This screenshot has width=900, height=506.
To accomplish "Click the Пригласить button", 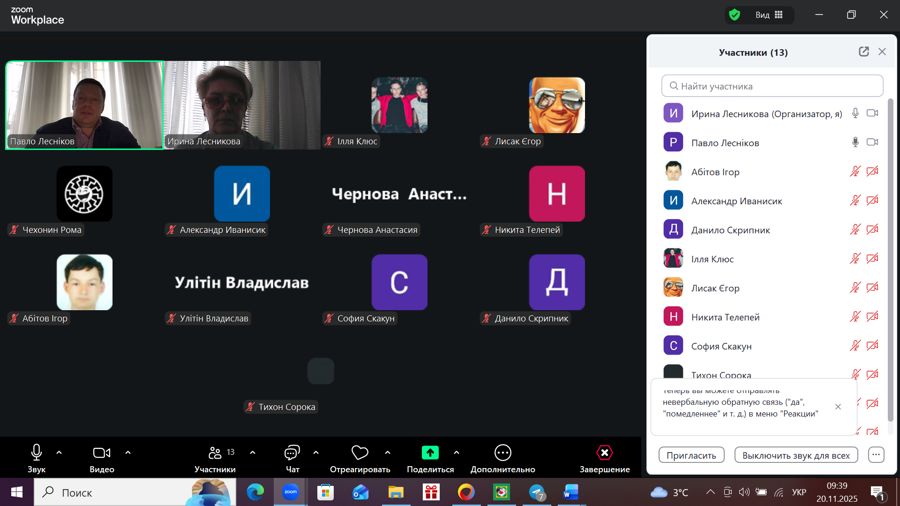I will 691,455.
